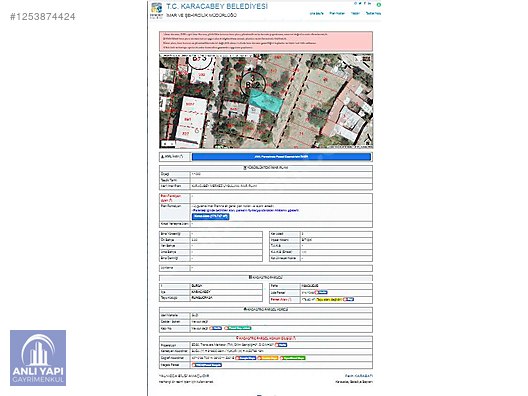Click the T.C. KARACABEY BELEDİYESİ title

coord(217,6)
